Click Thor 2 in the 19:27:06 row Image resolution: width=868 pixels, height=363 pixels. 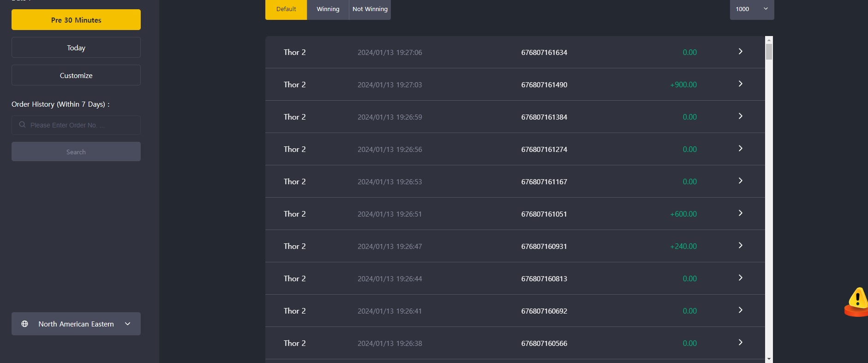(295, 53)
